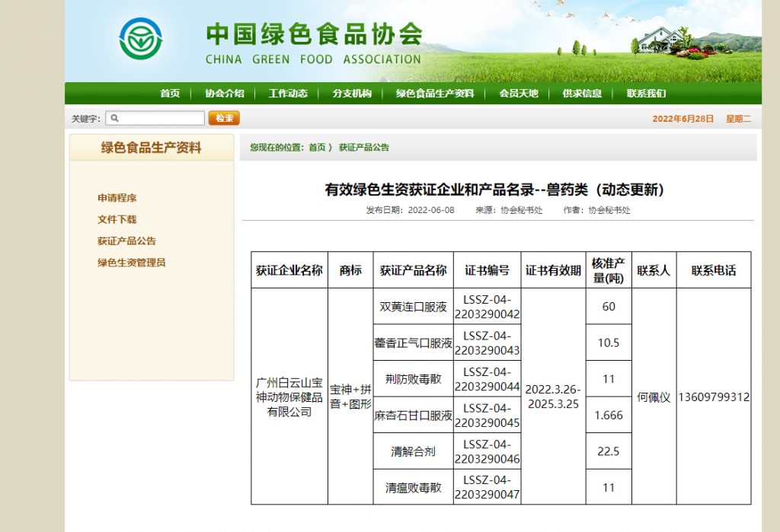Viewport: 780px width, 532px height.
Task: Click output value 60
Action: pos(609,307)
